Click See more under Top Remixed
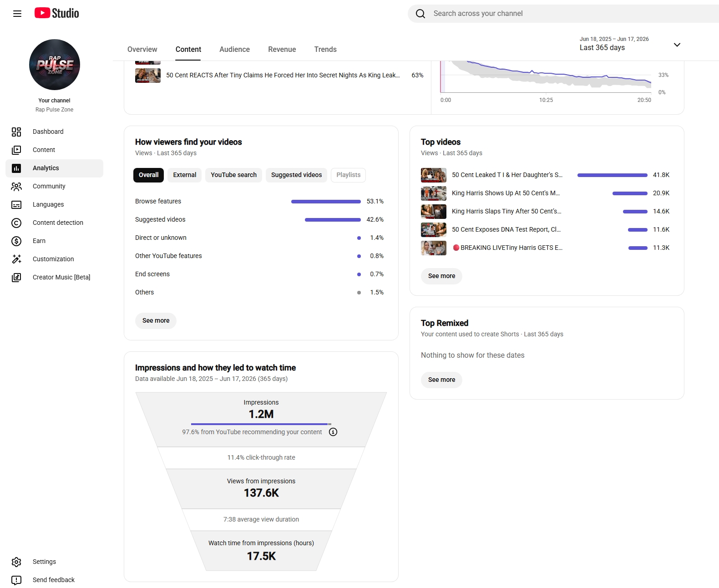 [441, 380]
